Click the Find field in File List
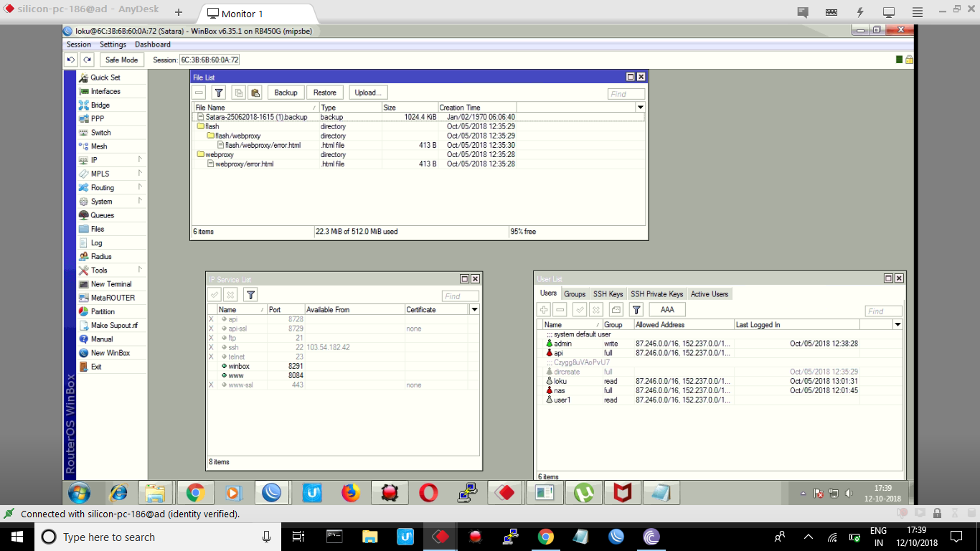Screen dimensions: 980x551 click(x=626, y=94)
